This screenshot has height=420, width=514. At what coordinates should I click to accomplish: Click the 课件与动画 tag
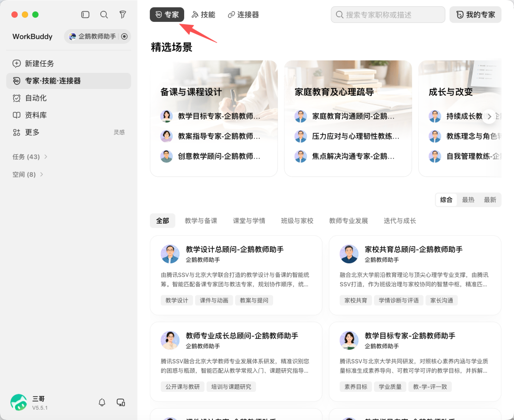(214, 300)
